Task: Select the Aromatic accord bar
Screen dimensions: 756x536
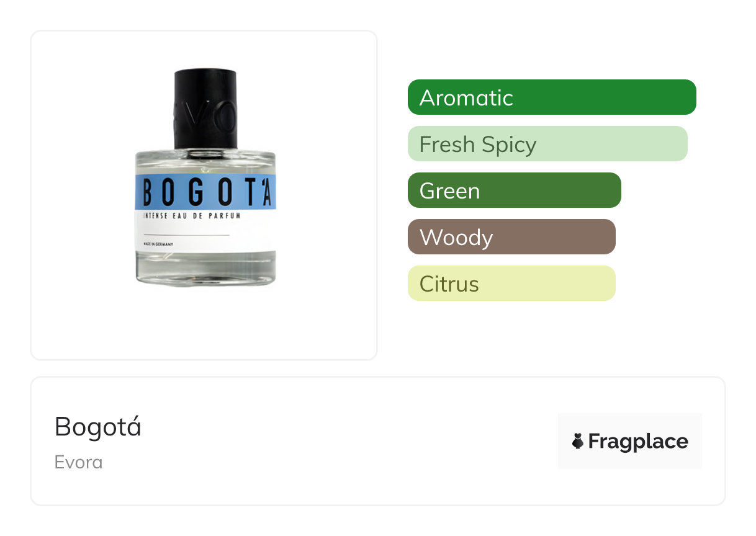Action: pos(552,97)
